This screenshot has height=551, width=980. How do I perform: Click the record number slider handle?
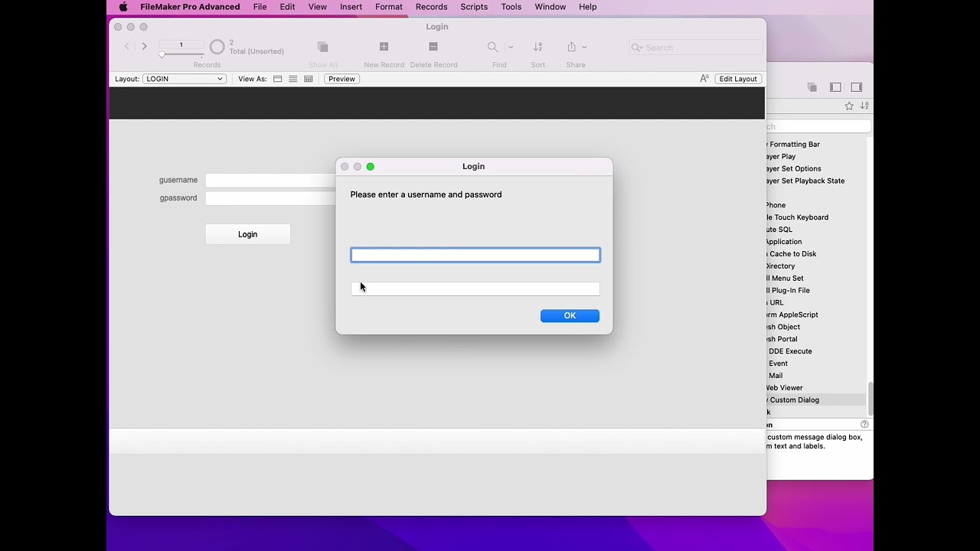(162, 55)
